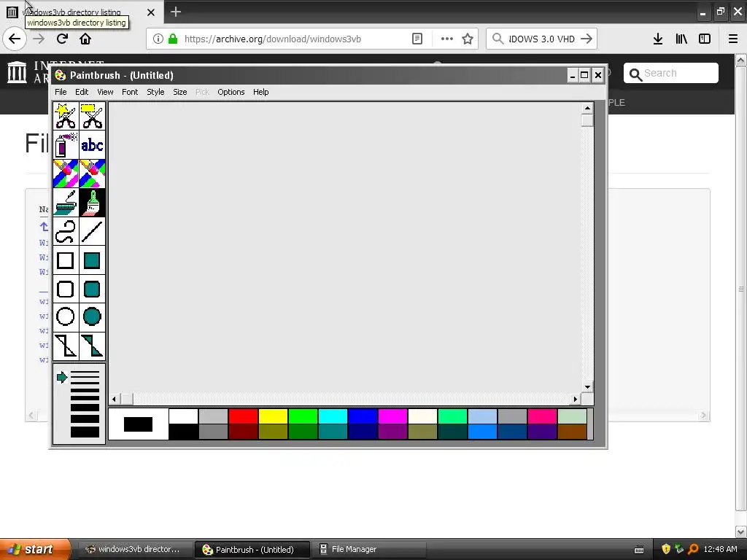747x560 pixels.
Task: Click the canvas vertical scrollbar up arrow
Action: tap(587, 108)
